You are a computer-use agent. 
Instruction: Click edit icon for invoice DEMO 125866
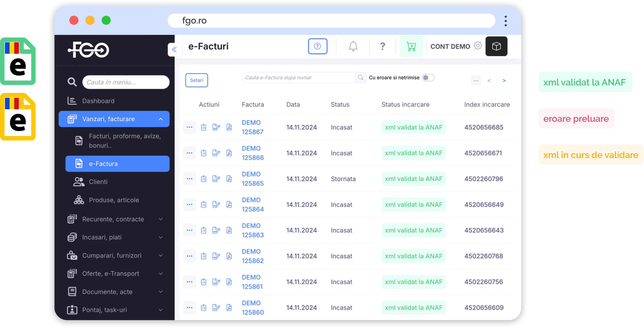click(x=216, y=153)
